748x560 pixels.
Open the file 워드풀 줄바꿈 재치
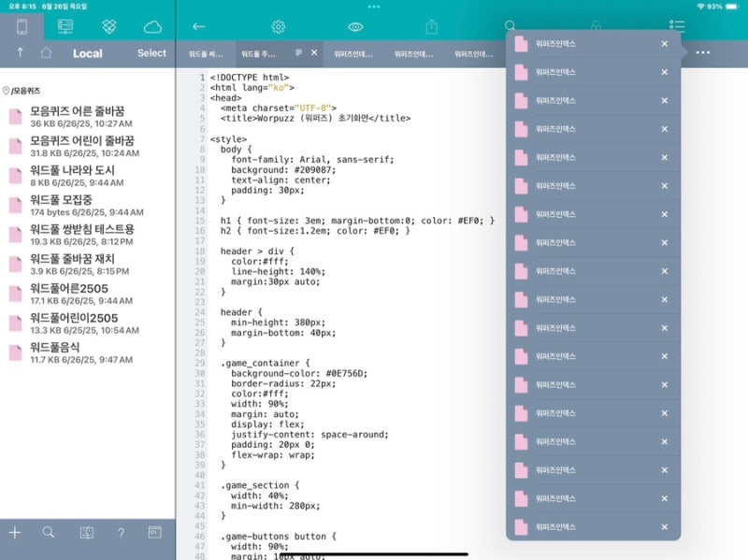[x=88, y=265]
